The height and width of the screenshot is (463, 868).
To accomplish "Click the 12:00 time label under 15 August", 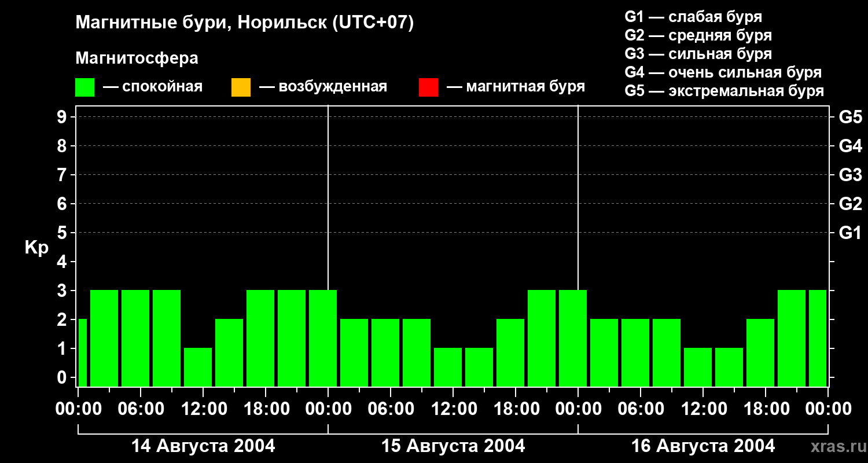I will coord(453,409).
